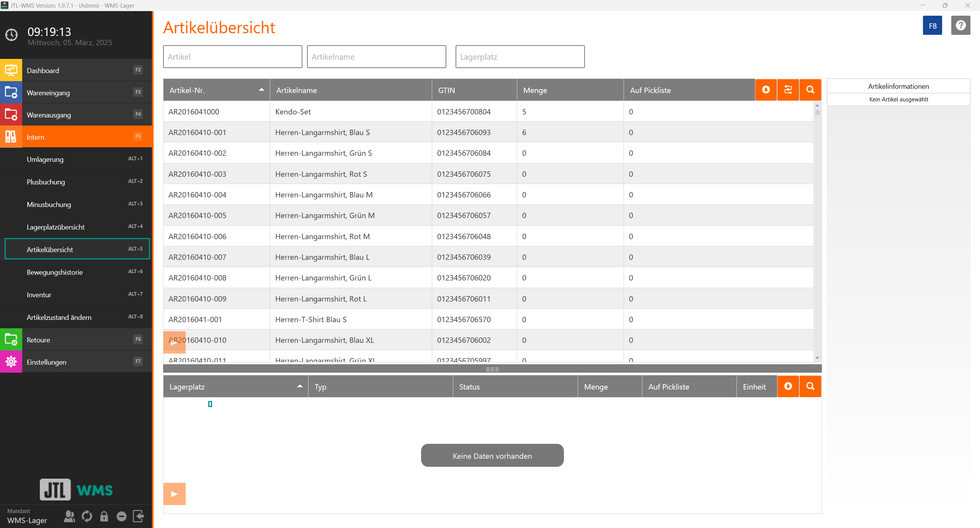The height and width of the screenshot is (528, 980).
Task: Click the article table search icon
Action: [x=810, y=90]
